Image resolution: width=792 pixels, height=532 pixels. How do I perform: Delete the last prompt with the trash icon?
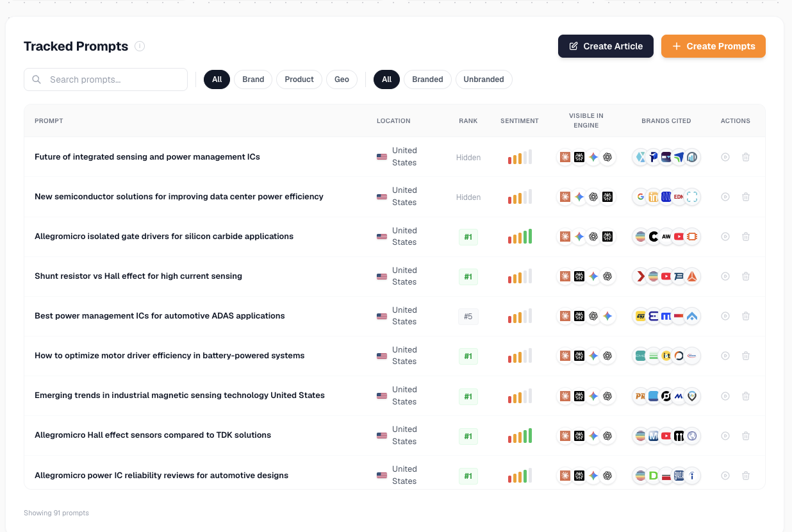[746, 476]
